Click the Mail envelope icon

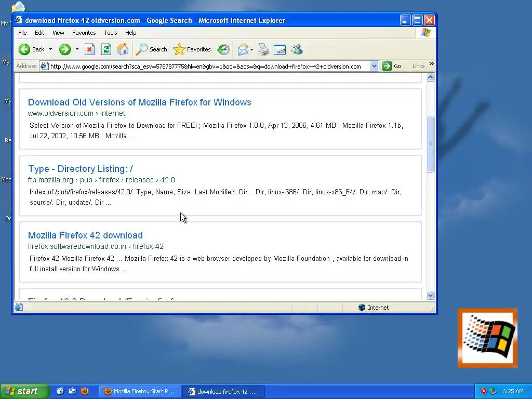pyautogui.click(x=243, y=49)
